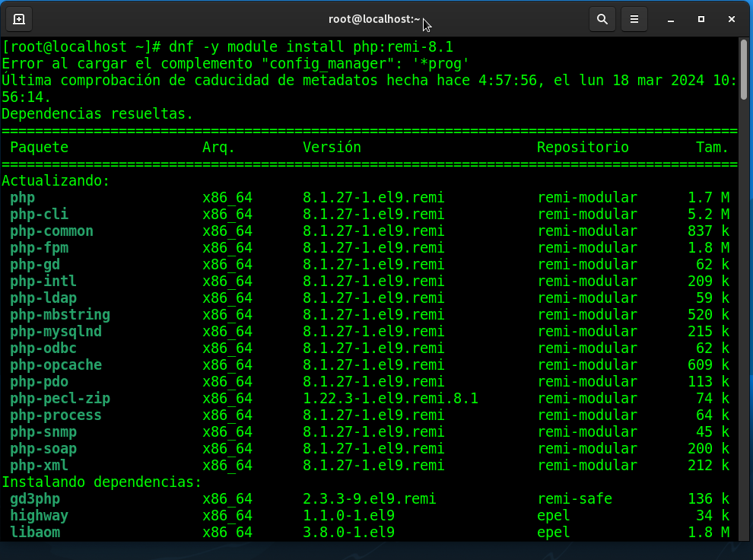Open the hamburger menu
This screenshot has width=753, height=560.
pyautogui.click(x=634, y=19)
